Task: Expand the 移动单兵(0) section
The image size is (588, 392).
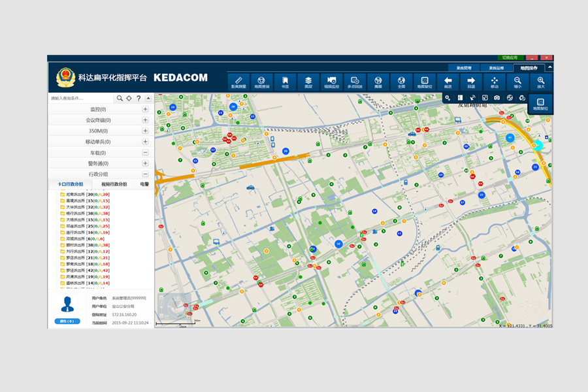Action: (x=145, y=142)
